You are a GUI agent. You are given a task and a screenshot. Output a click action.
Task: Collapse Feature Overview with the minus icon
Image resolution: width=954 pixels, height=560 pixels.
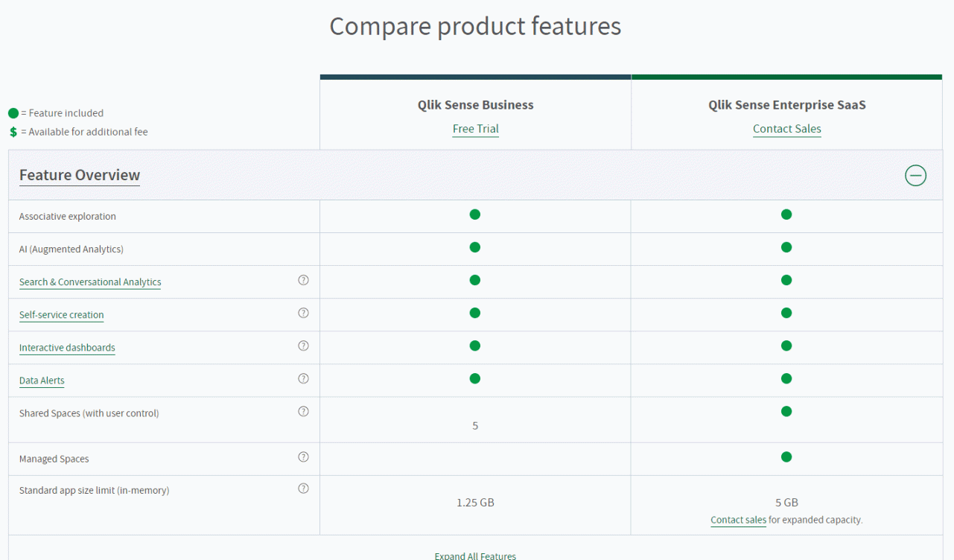[915, 175]
